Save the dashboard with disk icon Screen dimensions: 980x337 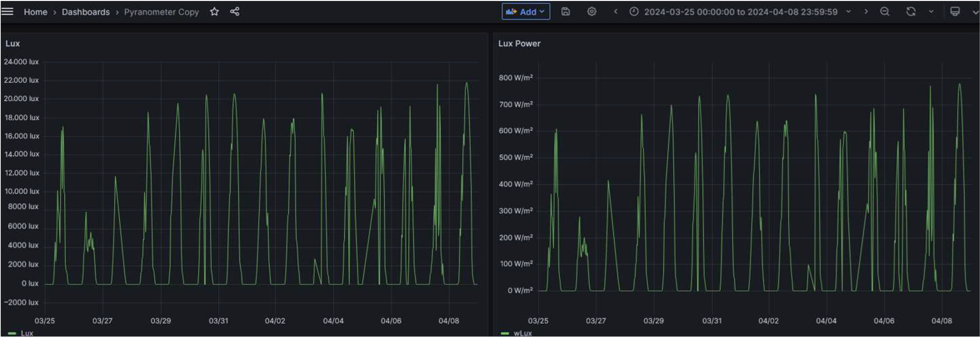tap(565, 11)
